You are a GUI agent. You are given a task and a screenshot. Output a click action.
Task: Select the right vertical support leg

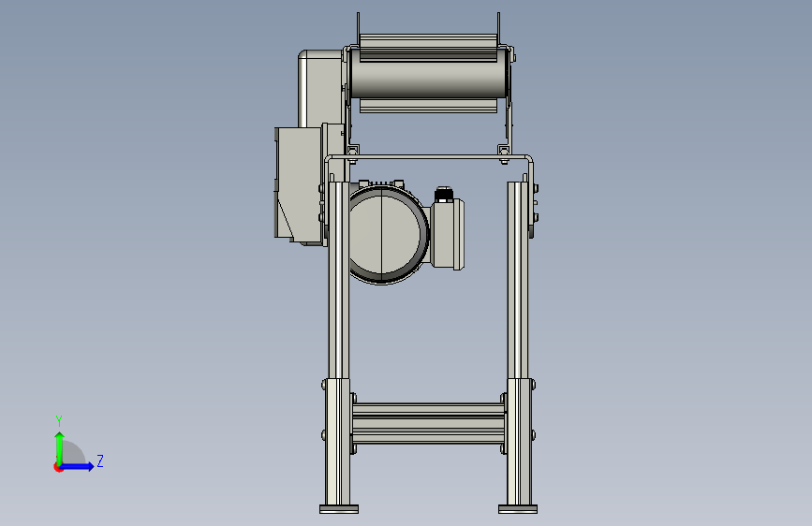(x=518, y=342)
